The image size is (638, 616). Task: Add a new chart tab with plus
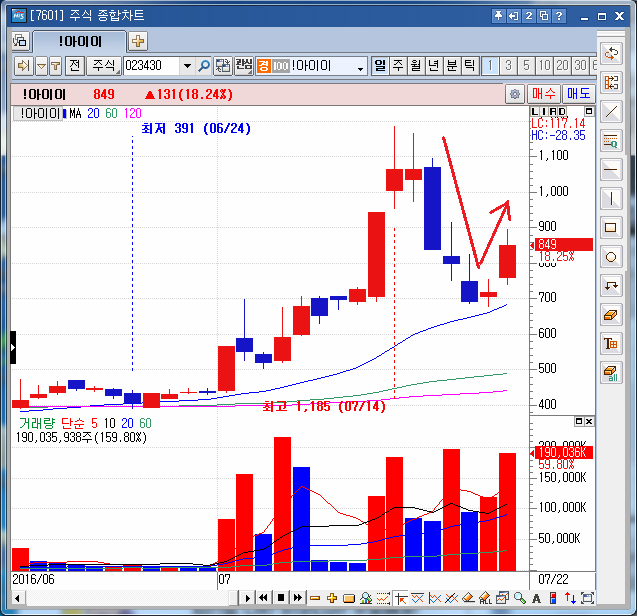pos(138,41)
